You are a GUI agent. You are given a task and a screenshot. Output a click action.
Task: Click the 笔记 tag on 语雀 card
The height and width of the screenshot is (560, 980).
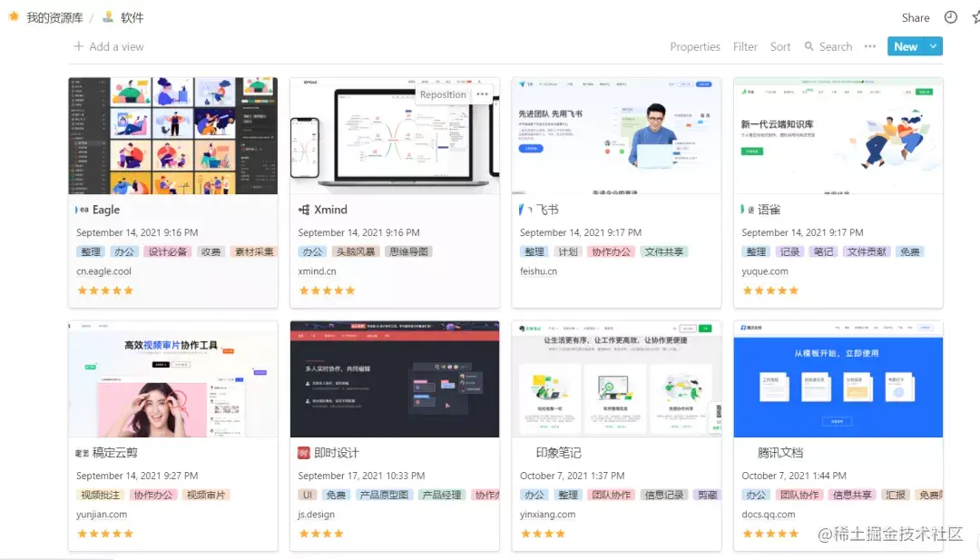823,252
